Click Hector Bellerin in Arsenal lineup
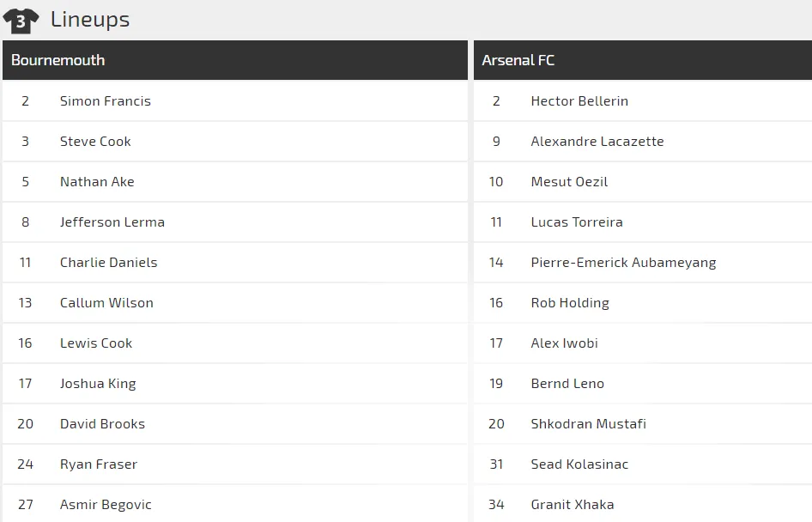The image size is (812, 522). click(x=579, y=100)
